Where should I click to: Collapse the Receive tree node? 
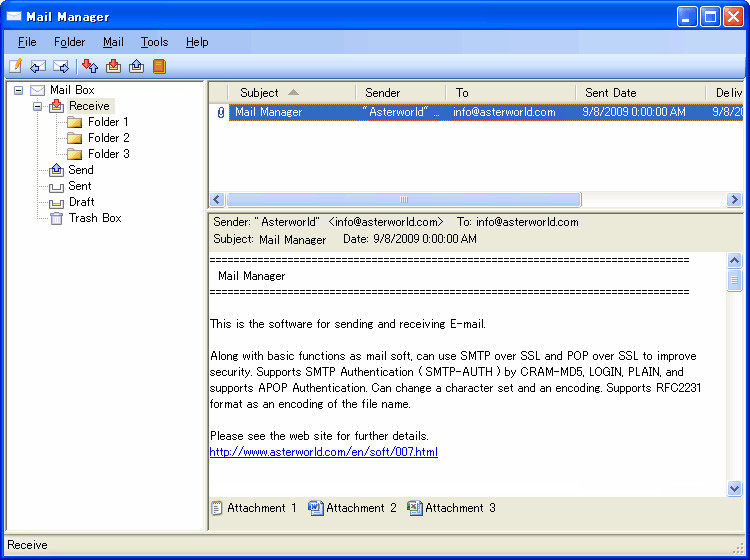[x=37, y=106]
